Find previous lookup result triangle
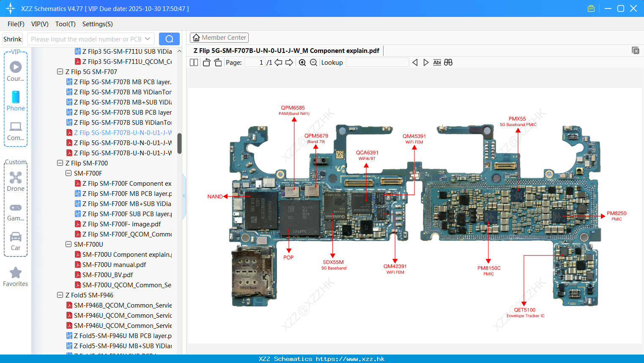The image size is (644, 363). (415, 62)
